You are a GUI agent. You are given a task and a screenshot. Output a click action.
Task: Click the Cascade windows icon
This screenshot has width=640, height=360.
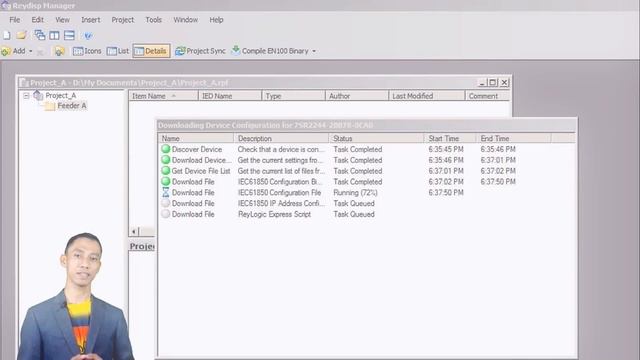(40, 35)
